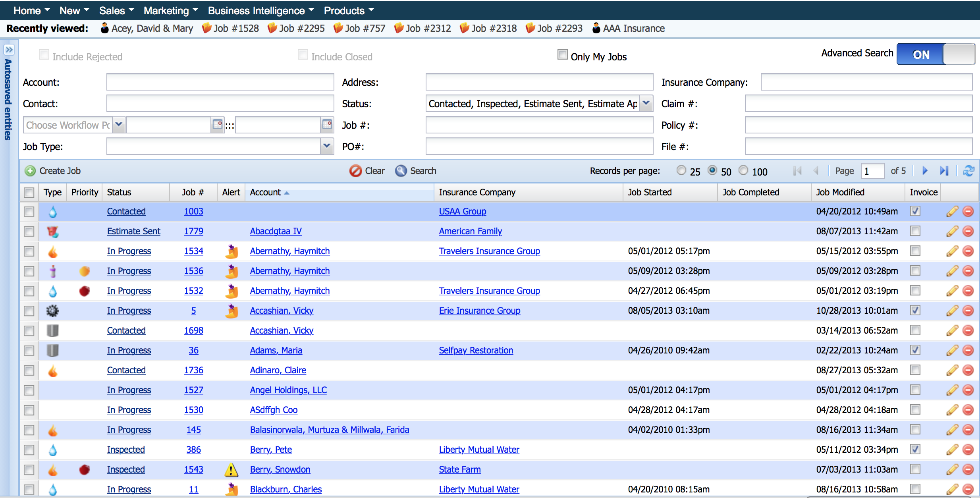Sort by the Job Modified column header
This screenshot has height=498, width=980.
[858, 192]
